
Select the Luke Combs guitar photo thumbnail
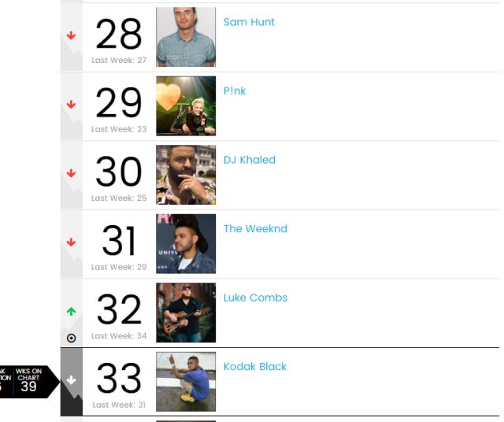(186, 313)
